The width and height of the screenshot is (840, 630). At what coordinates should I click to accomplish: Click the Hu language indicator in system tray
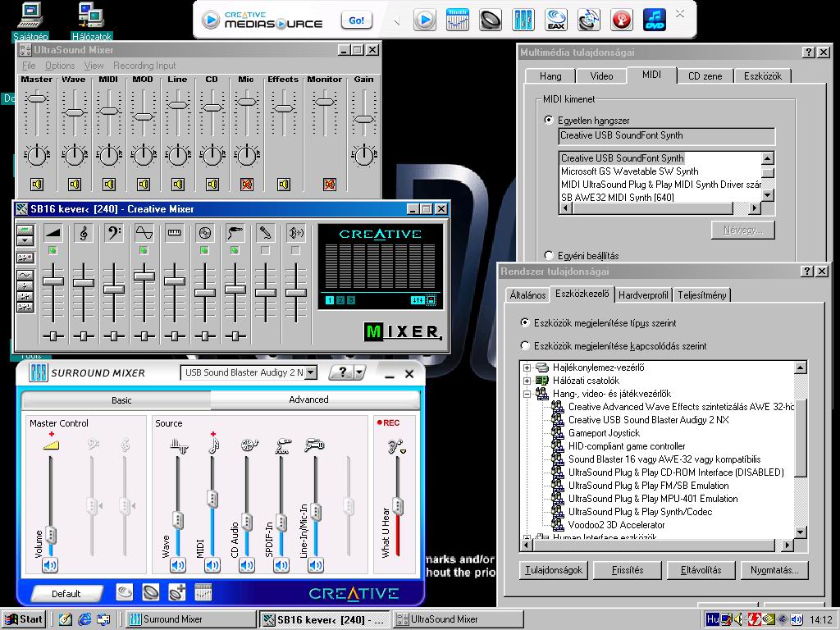point(713,619)
